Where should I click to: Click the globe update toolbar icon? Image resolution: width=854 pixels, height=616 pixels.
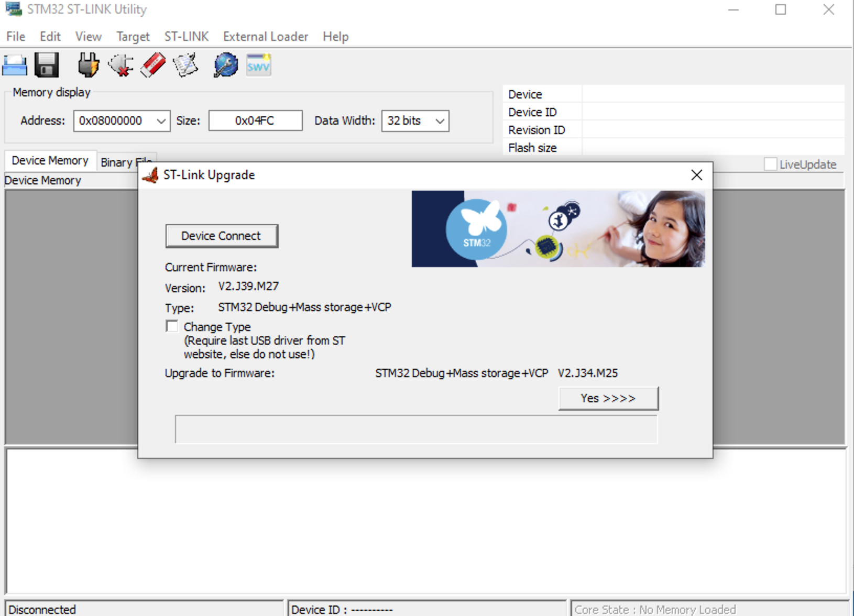(226, 65)
